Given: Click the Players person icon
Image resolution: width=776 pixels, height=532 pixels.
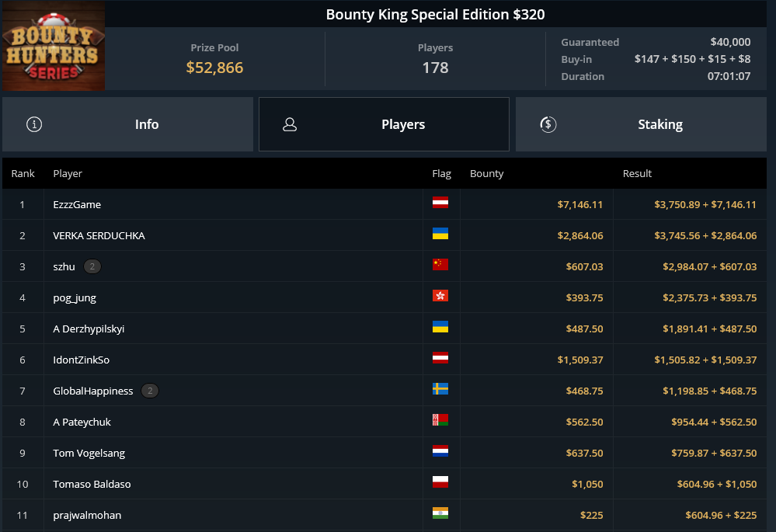Looking at the screenshot, I should point(290,124).
